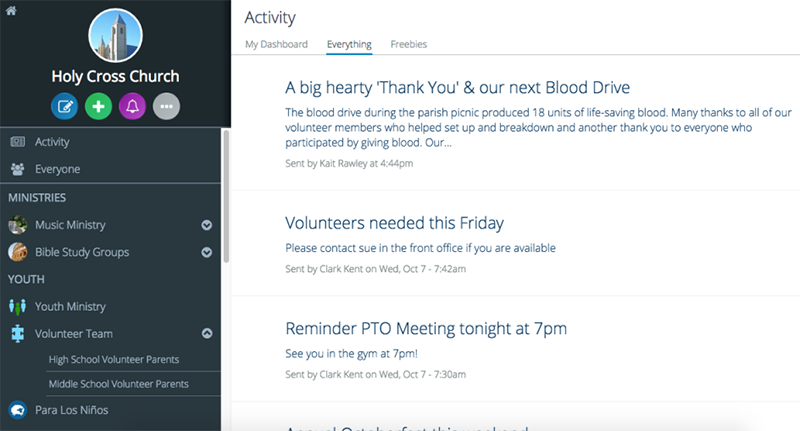Click the home icon in top-left corner

(11, 9)
